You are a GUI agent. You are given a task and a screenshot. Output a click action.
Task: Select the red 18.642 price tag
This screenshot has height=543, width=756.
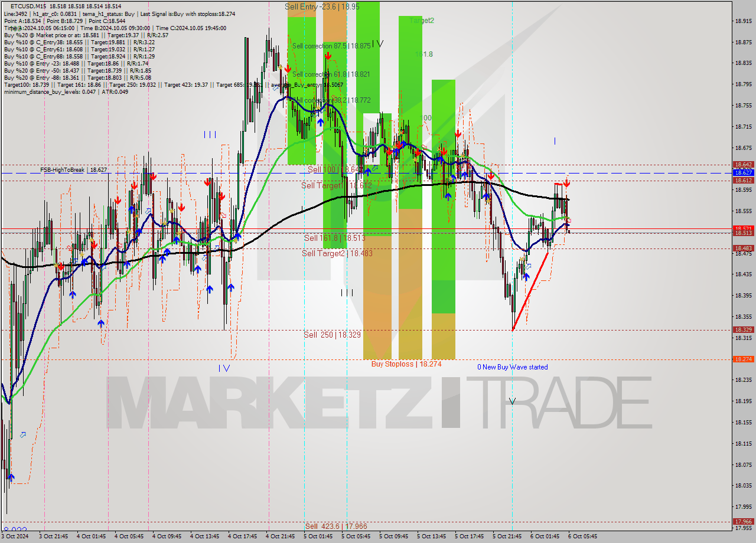coord(743,165)
